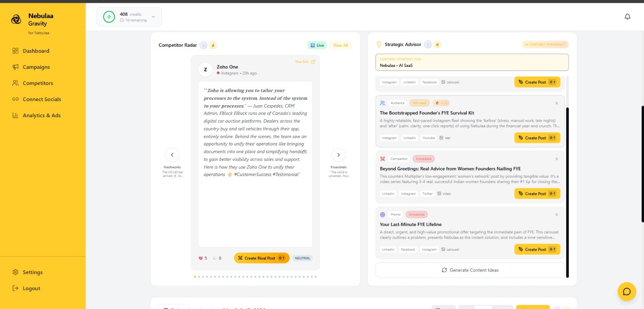This screenshot has width=644, height=309.
Task: Show the previous competitor Freshworks
Action: (x=172, y=155)
